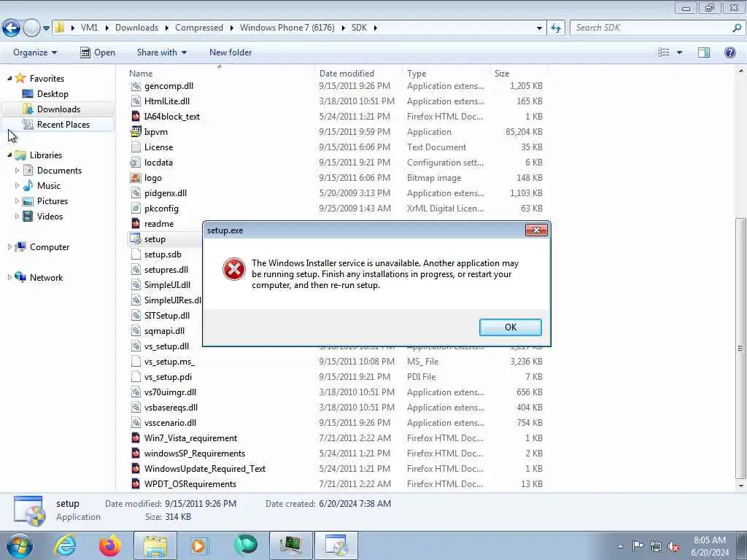Click the gencomp.dll file icon
Viewport: 747px width, 560px height.
tap(136, 86)
